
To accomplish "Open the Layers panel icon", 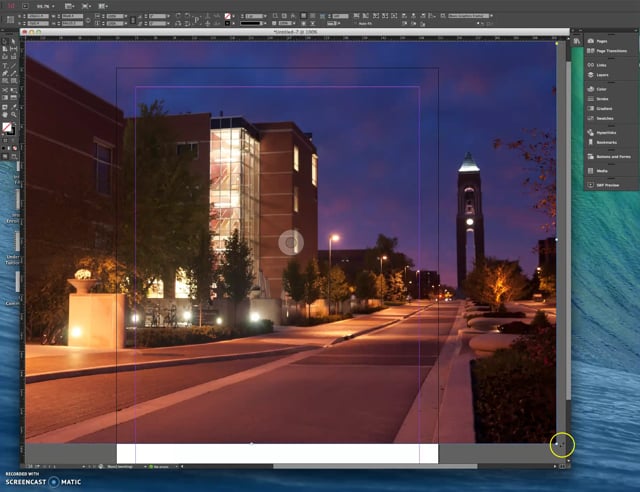I will coord(590,75).
